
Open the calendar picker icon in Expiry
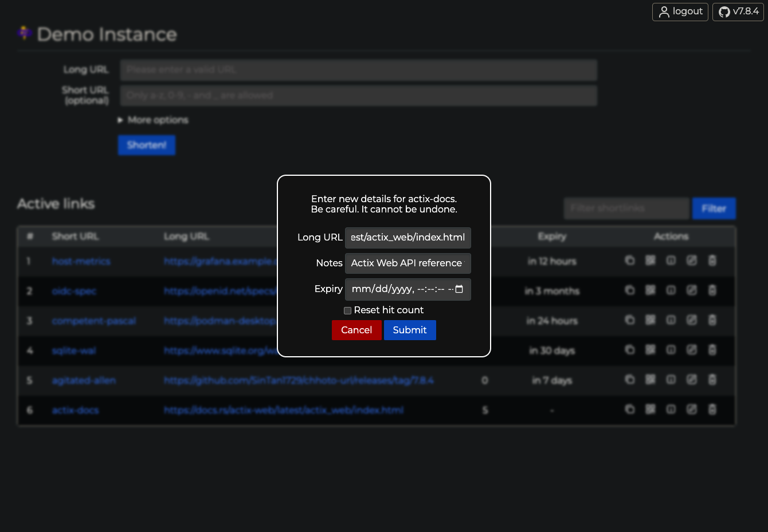(459, 289)
